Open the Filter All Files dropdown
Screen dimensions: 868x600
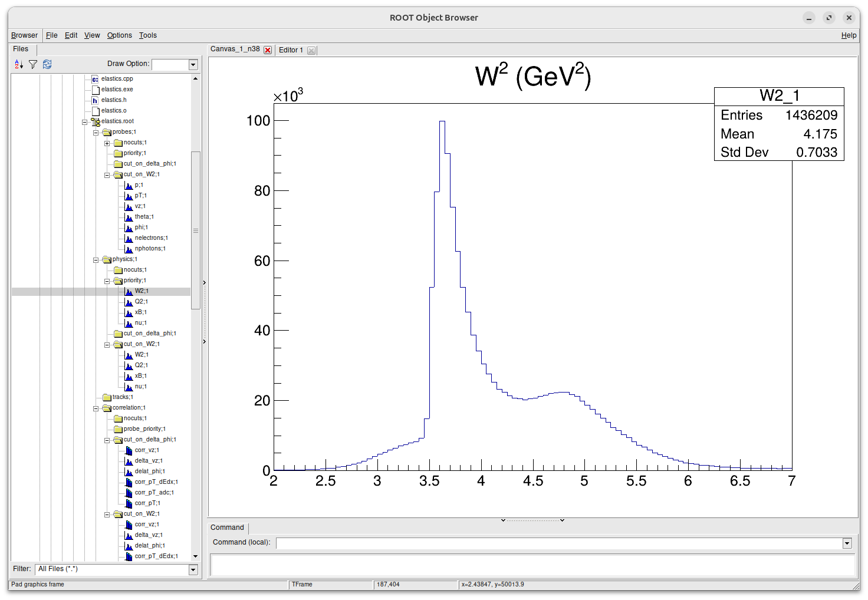tap(193, 569)
